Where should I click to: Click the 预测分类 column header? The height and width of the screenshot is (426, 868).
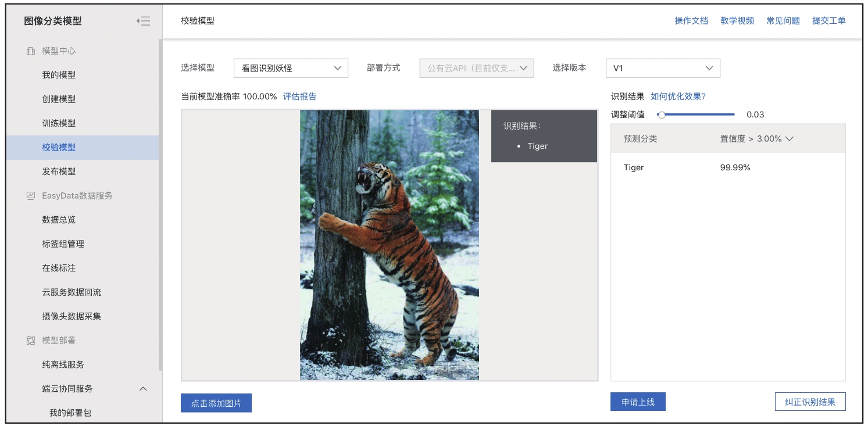pos(640,139)
